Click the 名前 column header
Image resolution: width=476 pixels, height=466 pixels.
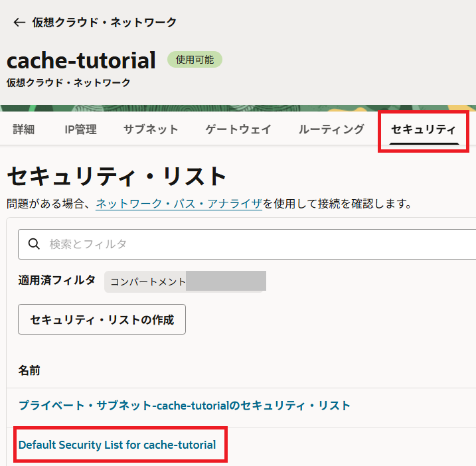tap(29, 370)
